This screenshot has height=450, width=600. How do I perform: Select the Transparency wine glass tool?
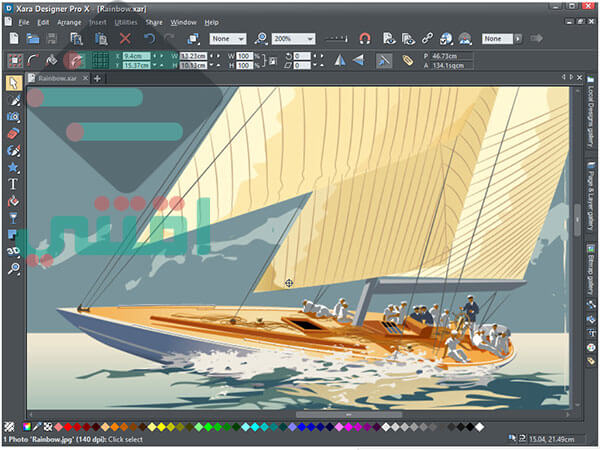(x=13, y=218)
